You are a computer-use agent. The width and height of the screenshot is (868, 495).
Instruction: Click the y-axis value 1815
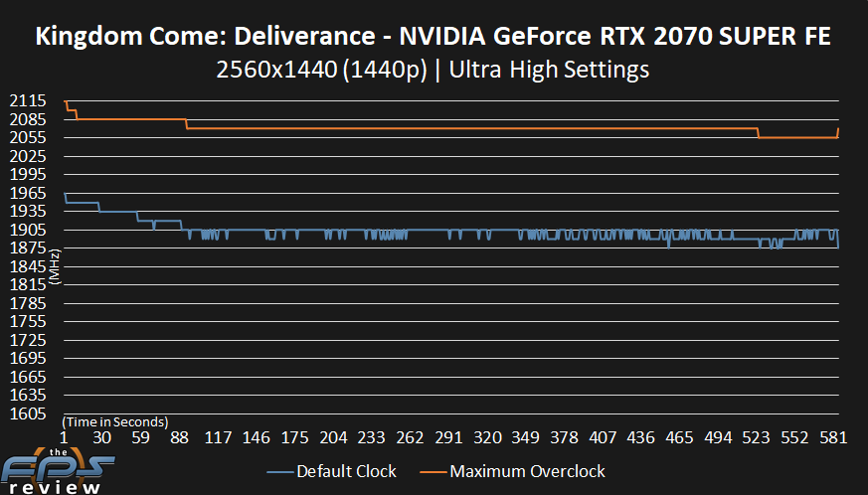[28, 284]
